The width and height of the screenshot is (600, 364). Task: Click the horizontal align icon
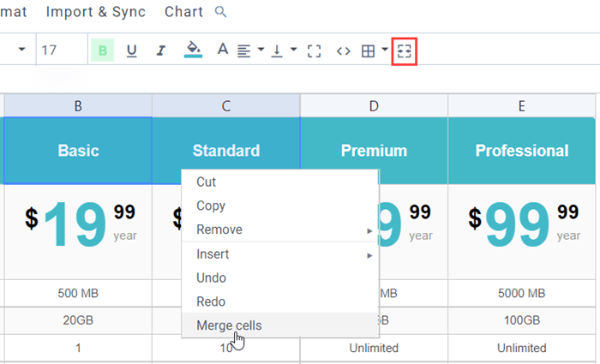244,51
